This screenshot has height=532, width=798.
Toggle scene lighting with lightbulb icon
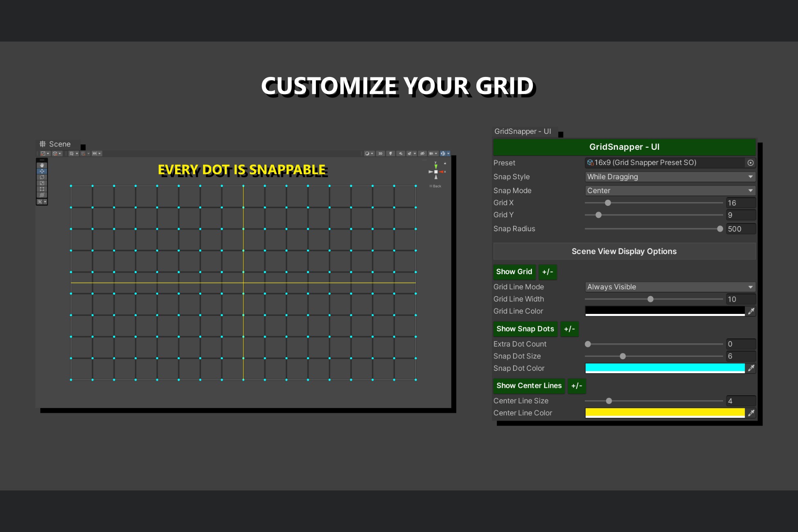(x=390, y=153)
